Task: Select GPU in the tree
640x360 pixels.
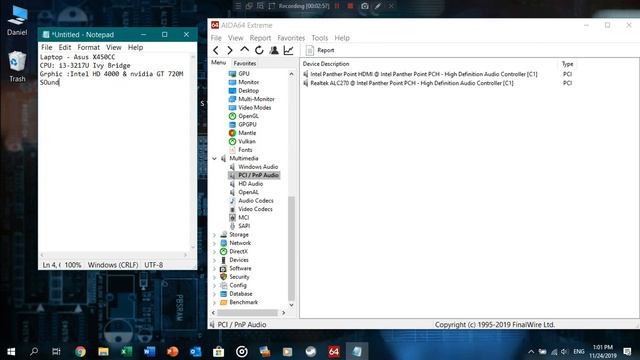Action: [x=244, y=73]
